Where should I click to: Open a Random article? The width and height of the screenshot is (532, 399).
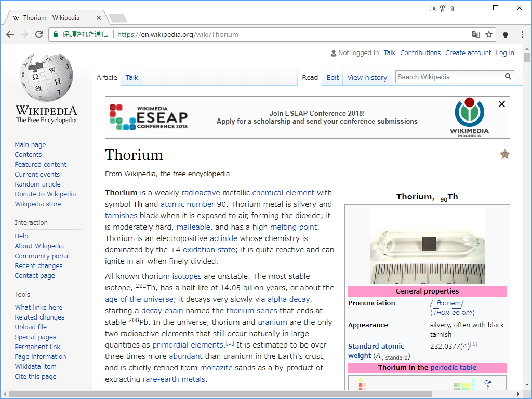click(x=37, y=184)
